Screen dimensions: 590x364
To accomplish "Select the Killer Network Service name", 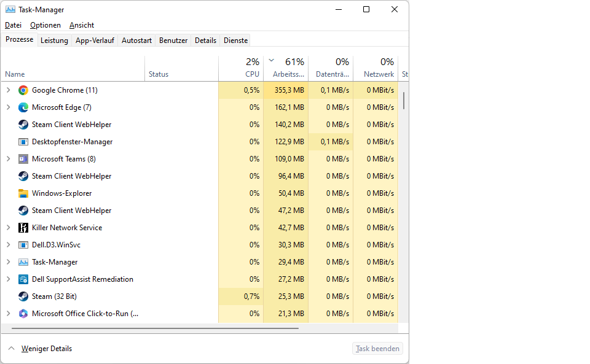I will pos(67,228).
